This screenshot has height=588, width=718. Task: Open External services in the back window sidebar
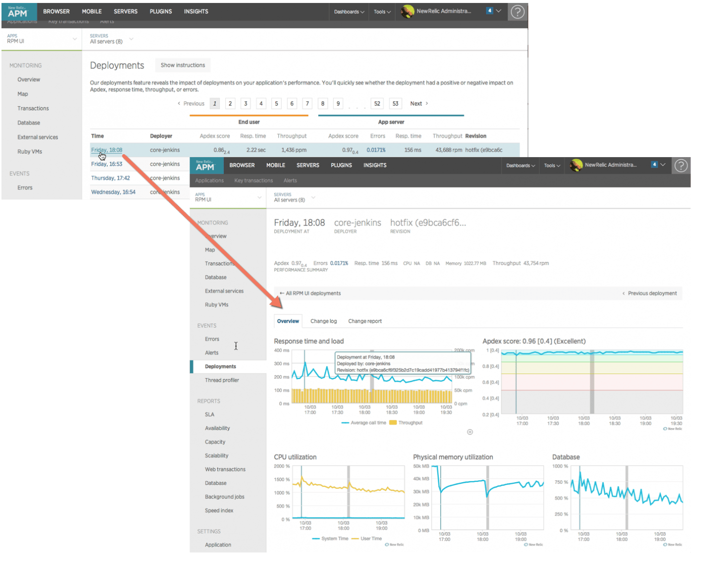click(38, 137)
